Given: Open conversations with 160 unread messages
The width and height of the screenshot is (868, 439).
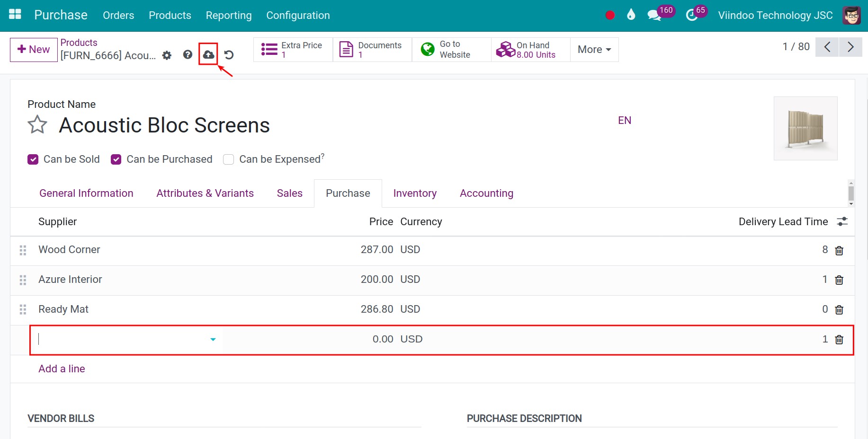Looking at the screenshot, I should pyautogui.click(x=661, y=13).
